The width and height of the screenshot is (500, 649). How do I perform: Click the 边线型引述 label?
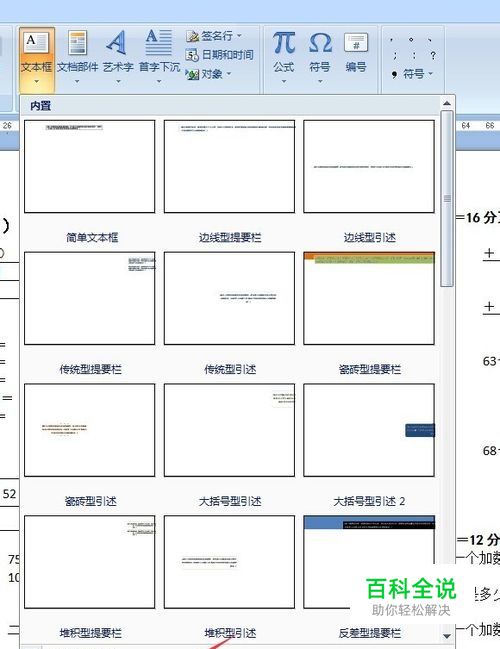[x=370, y=237]
